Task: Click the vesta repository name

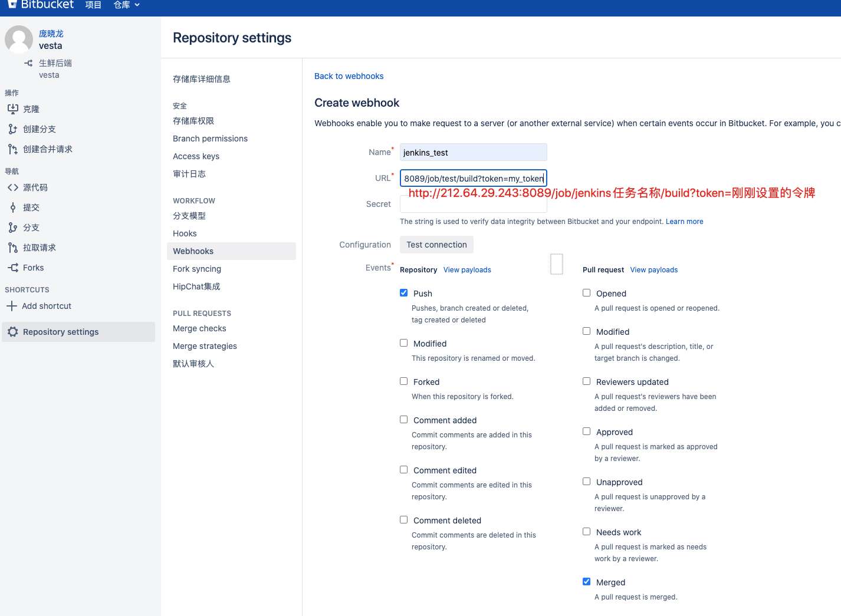Action: pos(51,46)
